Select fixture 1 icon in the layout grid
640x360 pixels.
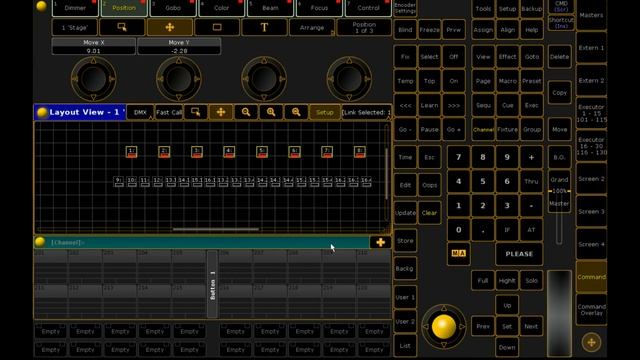tap(131, 152)
